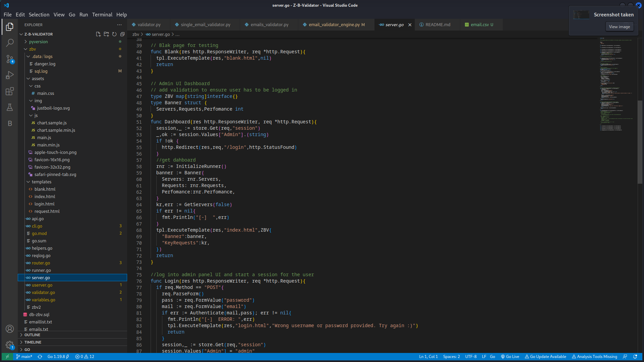
Task: Click the notifications bell in status bar
Action: pyautogui.click(x=635, y=357)
